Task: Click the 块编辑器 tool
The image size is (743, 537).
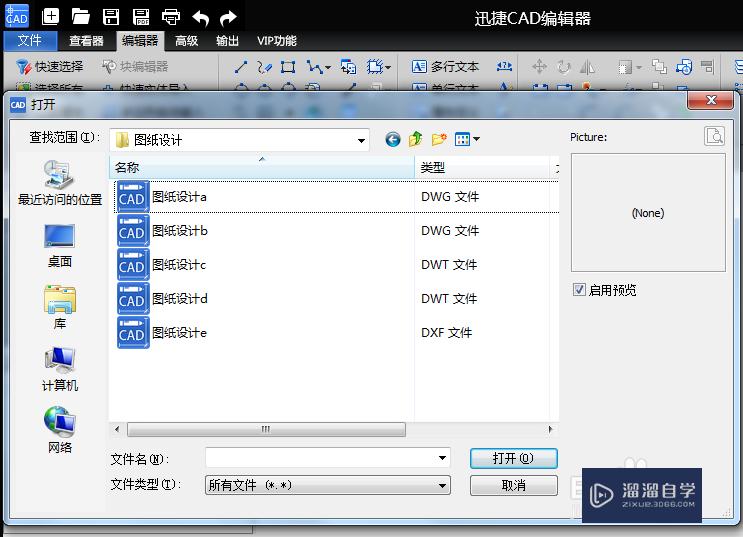Action: click(x=136, y=67)
